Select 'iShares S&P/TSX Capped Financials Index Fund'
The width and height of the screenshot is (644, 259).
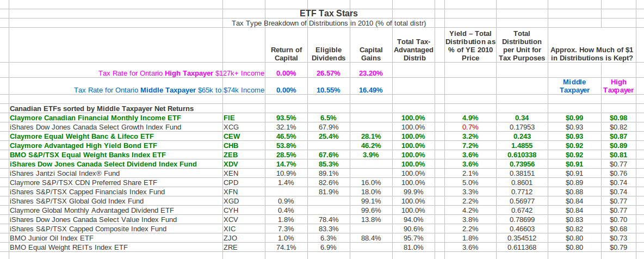tap(87, 192)
